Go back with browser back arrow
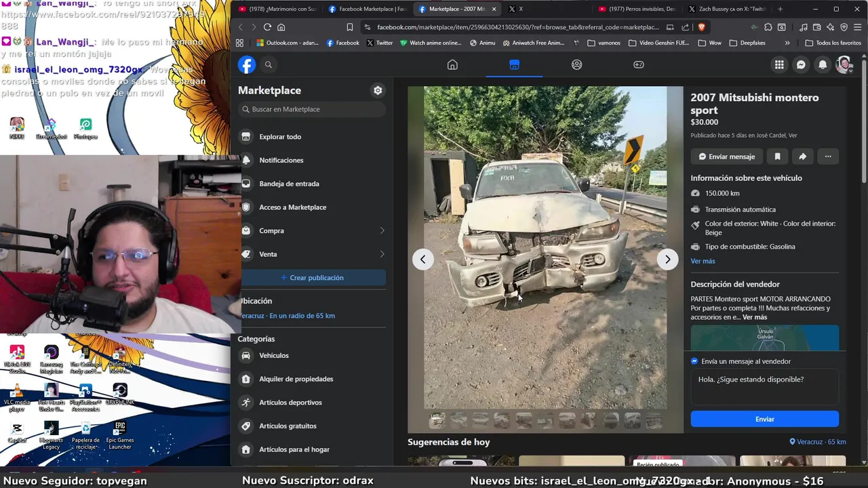 pos(241,27)
